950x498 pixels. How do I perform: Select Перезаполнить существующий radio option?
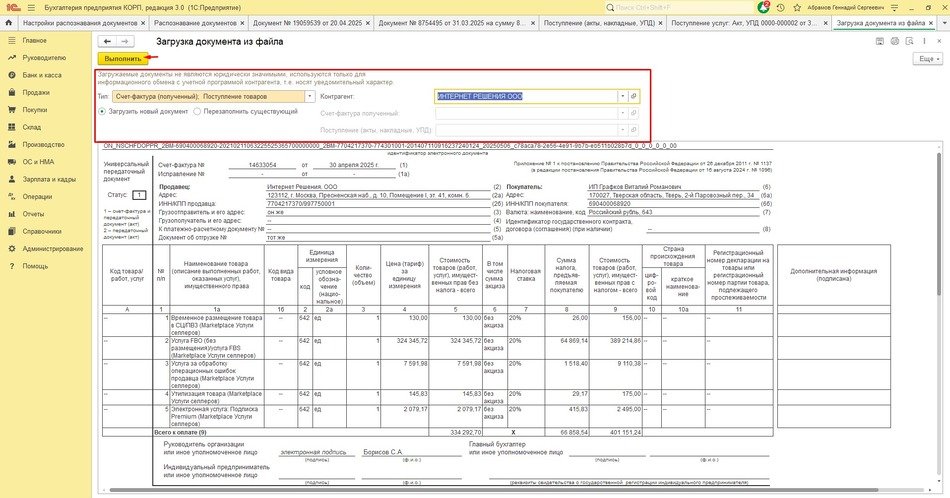(x=198, y=111)
